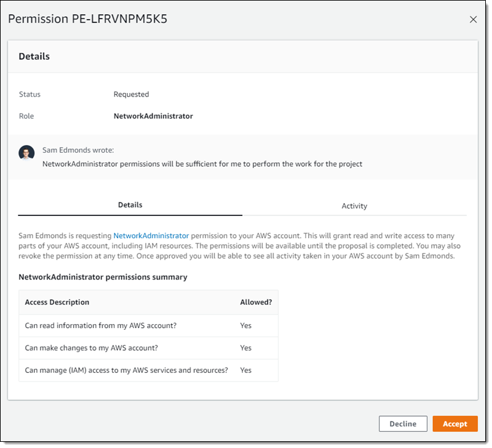Viewport: 492px width, 448px height.
Task: Click the NetworkAdministrator permissions summary heading
Action: [103, 278]
